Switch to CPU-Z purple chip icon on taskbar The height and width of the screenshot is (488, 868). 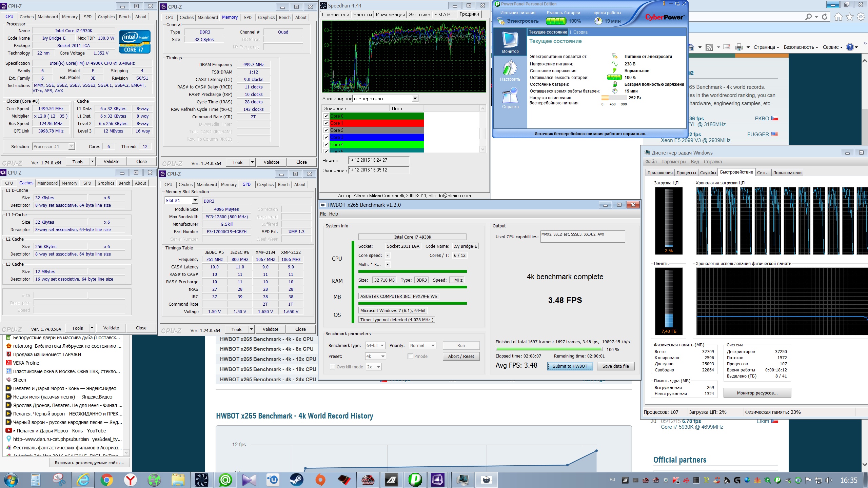[x=438, y=480]
